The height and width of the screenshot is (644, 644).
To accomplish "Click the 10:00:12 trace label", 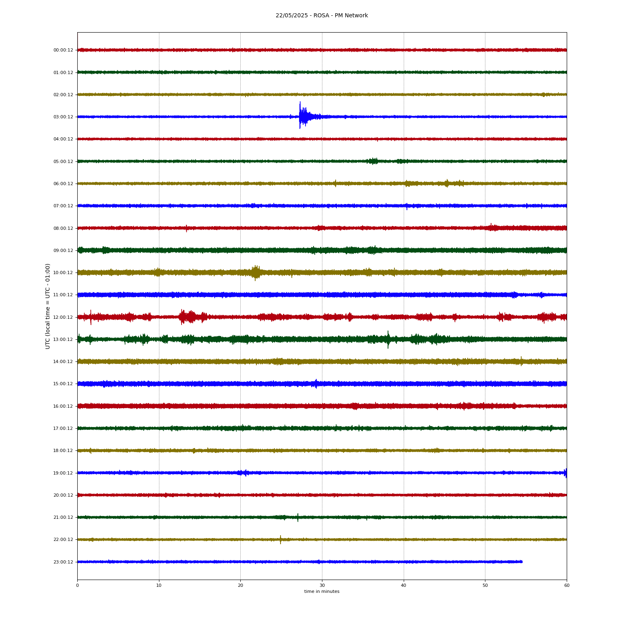I will [63, 272].
